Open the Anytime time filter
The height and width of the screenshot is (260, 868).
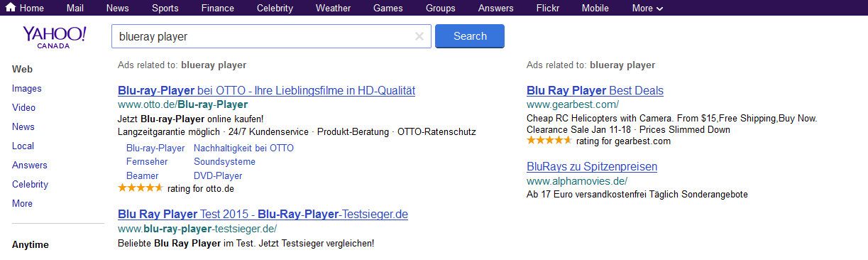(x=31, y=244)
